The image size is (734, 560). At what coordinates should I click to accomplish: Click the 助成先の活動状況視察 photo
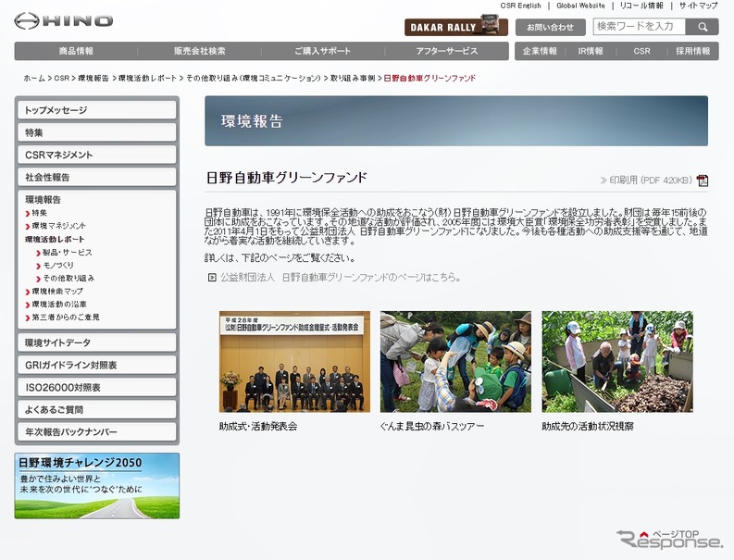point(617,362)
